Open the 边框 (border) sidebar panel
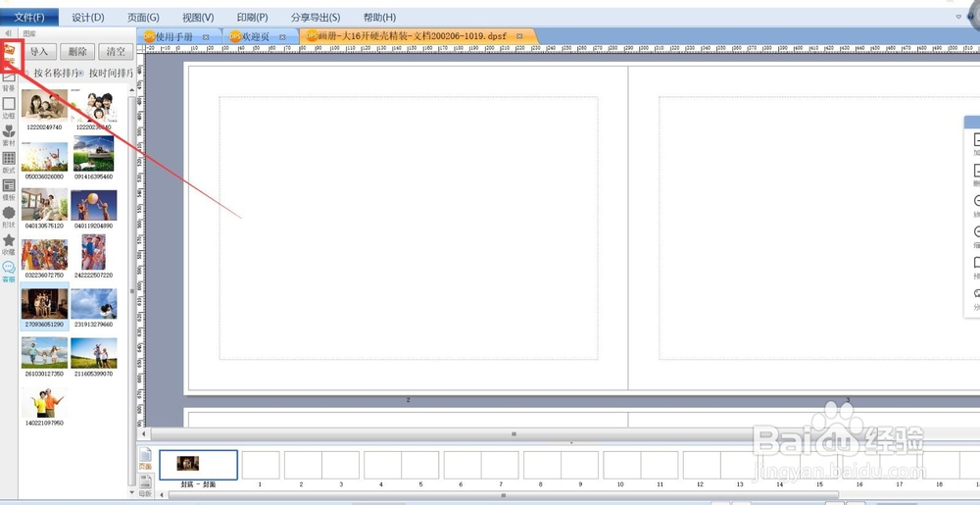 coord(9,108)
